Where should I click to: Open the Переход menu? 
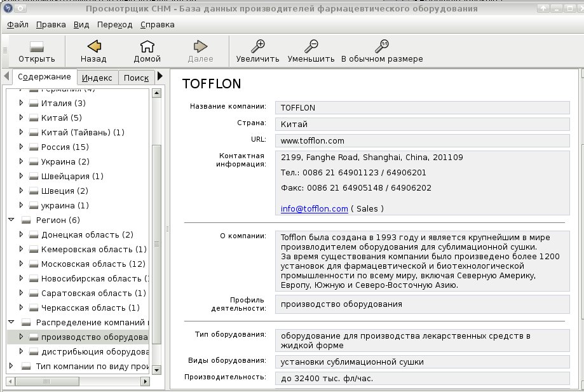tap(115, 25)
